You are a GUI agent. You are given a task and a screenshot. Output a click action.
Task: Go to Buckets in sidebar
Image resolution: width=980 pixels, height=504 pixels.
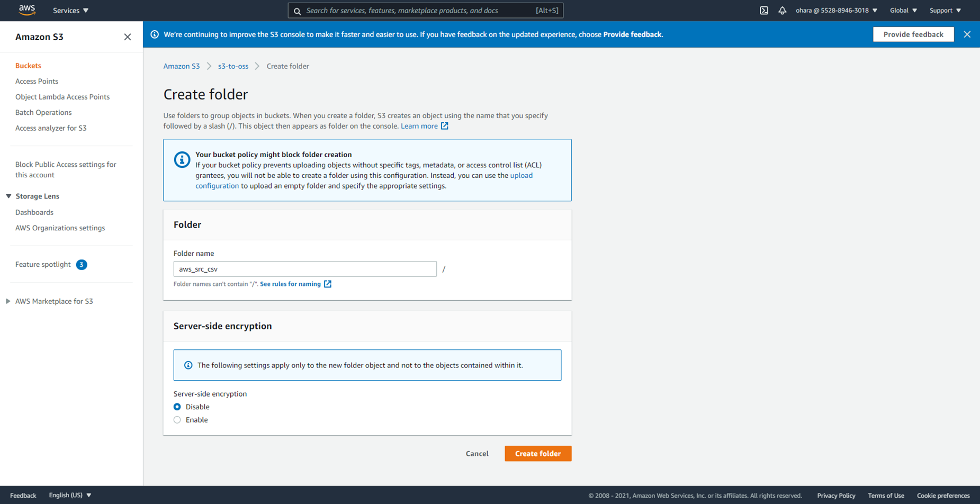28,66
